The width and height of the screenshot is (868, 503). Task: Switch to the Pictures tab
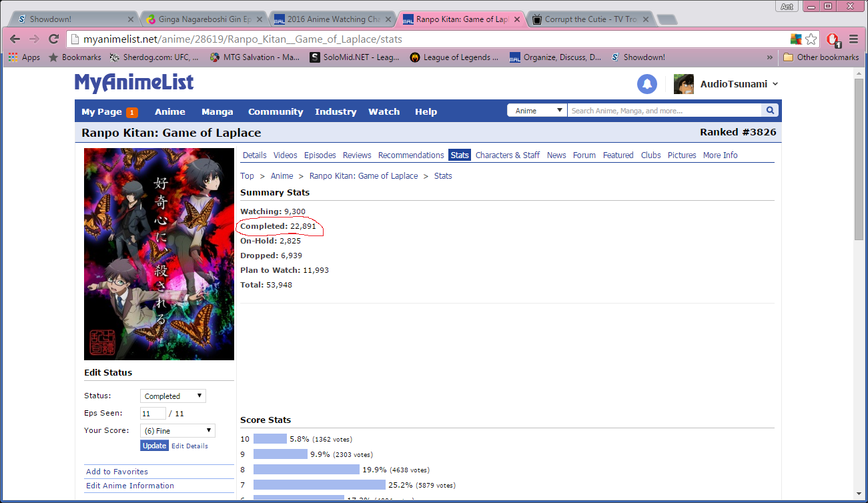pyautogui.click(x=682, y=155)
